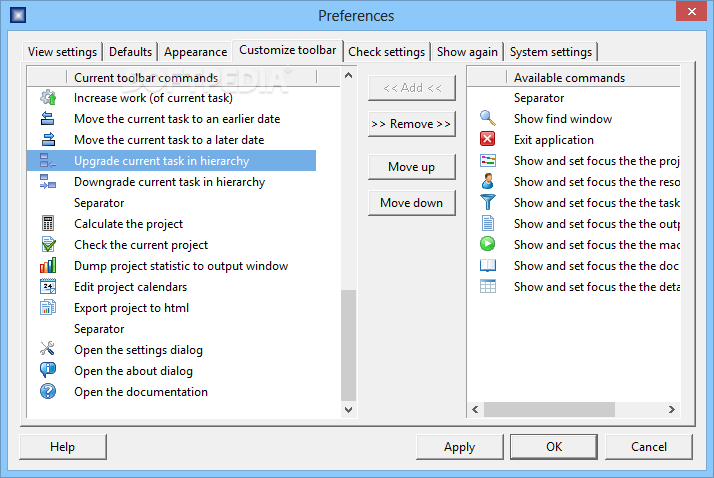
Task: Click down arrow of toolbar commands scrollbar
Action: [x=348, y=409]
